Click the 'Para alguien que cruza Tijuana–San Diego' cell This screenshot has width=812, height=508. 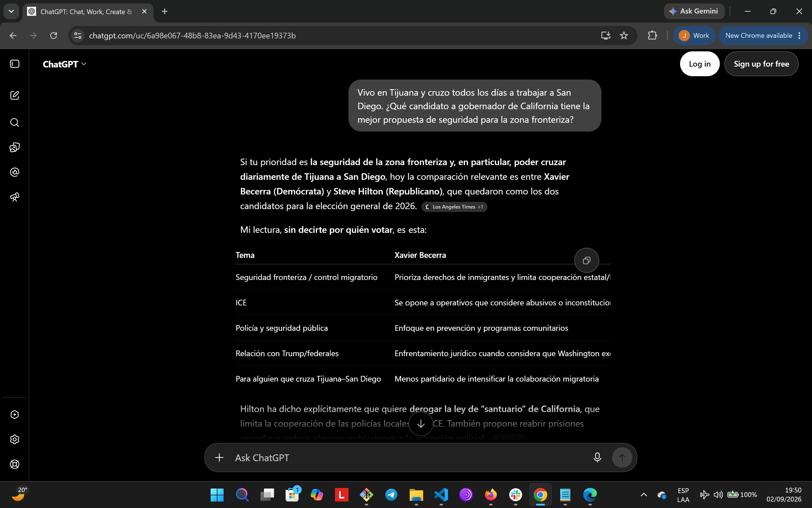308,379
